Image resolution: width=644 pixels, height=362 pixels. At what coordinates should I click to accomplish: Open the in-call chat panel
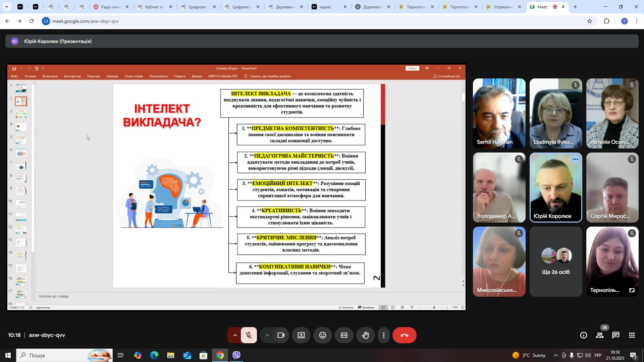pos(616,336)
